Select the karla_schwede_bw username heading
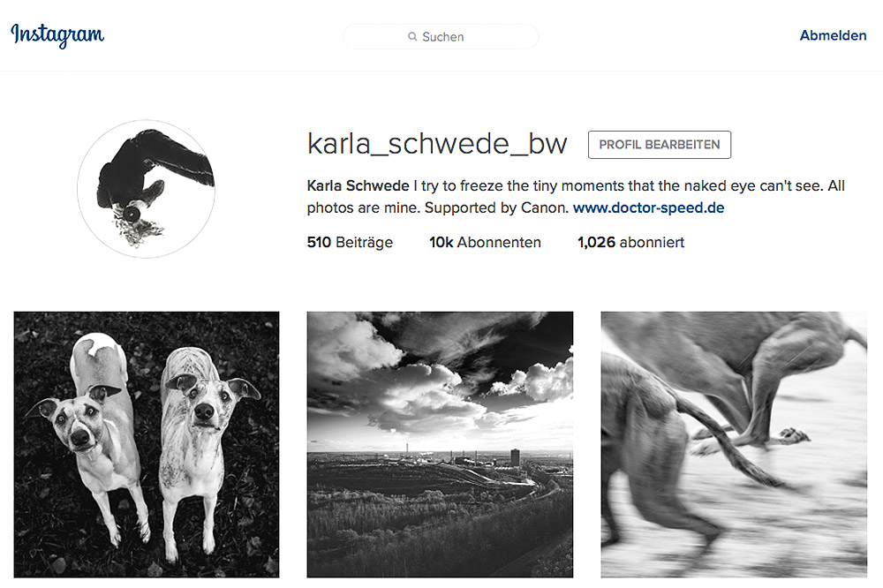Viewport: 883px width, 588px height. (437, 144)
